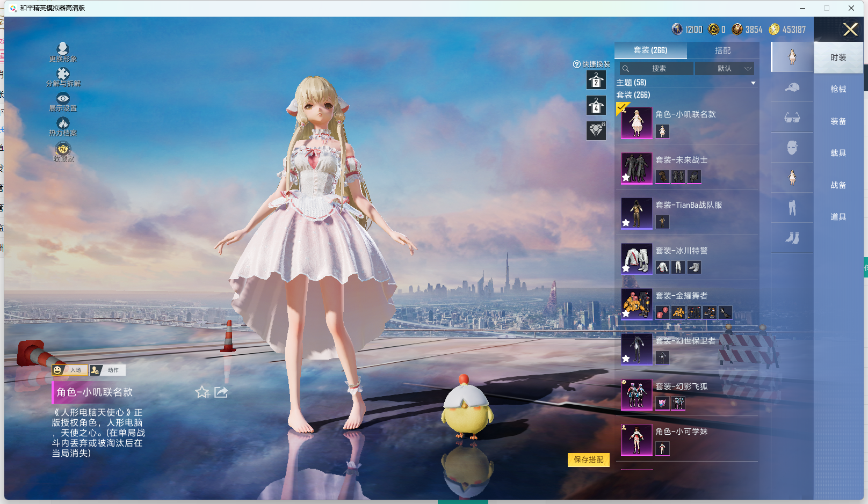Toggle the favorite star for 角色-小叽联名款
Screen dimensions: 868x504
(202, 392)
